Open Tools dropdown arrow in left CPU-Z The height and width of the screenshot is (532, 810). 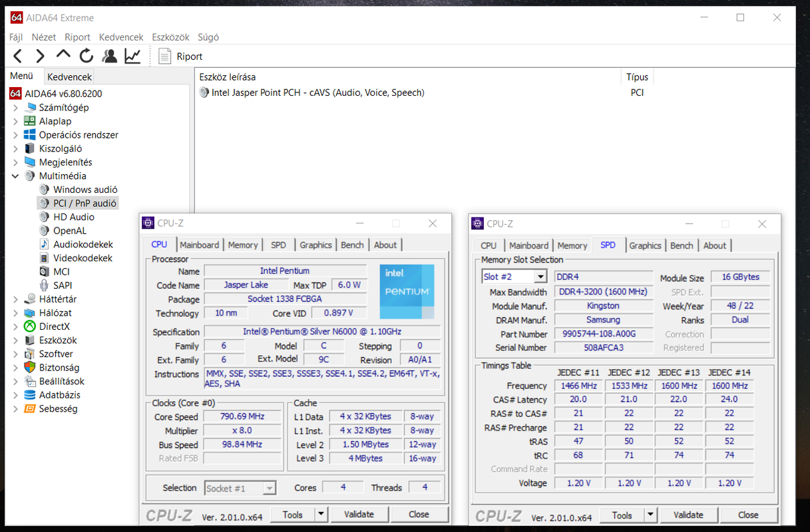[x=321, y=514]
